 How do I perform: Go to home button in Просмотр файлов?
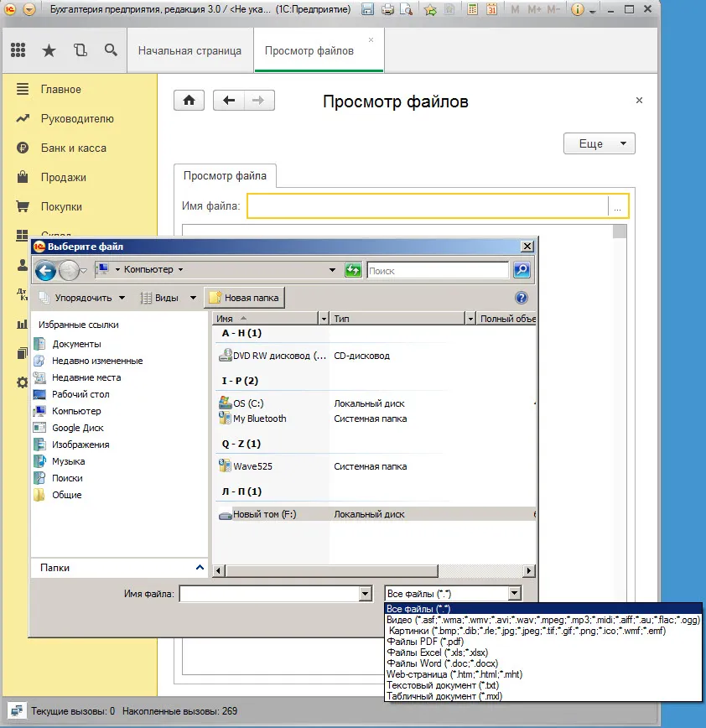(189, 100)
